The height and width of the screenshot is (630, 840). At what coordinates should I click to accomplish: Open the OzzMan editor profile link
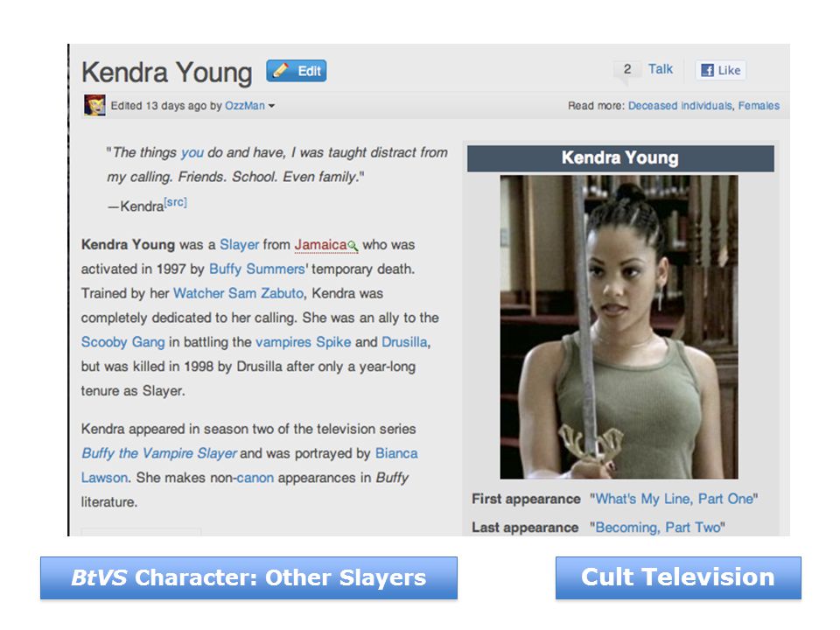tap(245, 106)
